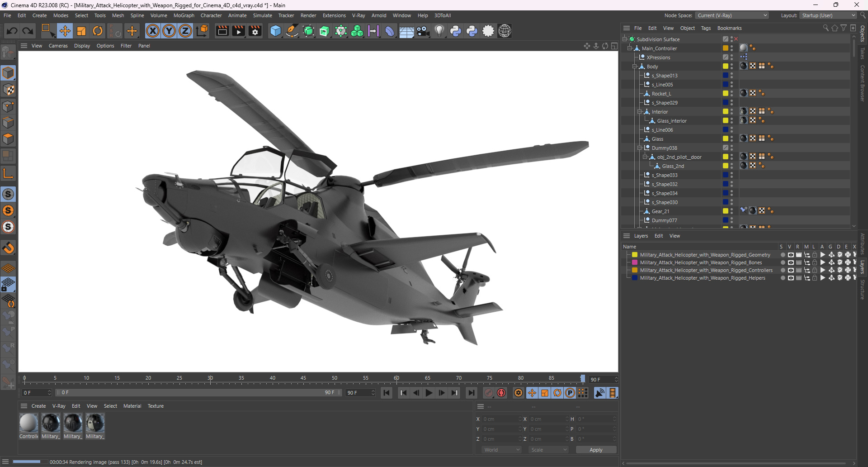Viewport: 868px width, 467px height.
Task: Click Points mode icon
Action: (x=8, y=106)
